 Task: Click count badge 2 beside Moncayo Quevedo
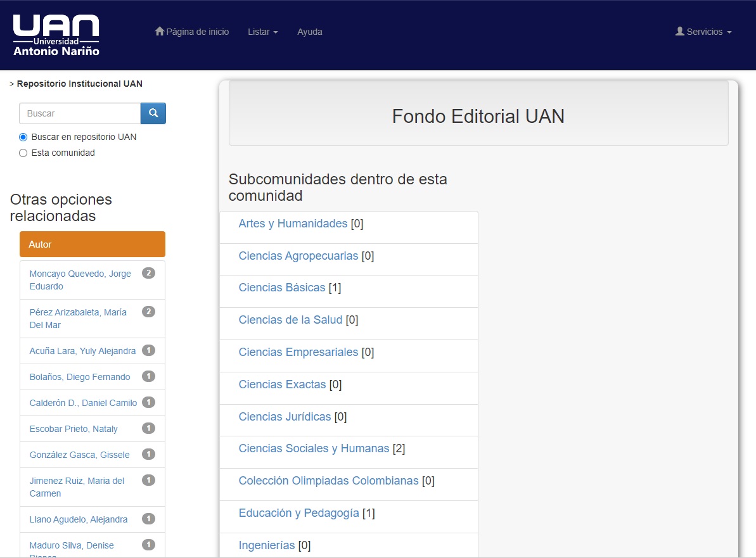(148, 273)
